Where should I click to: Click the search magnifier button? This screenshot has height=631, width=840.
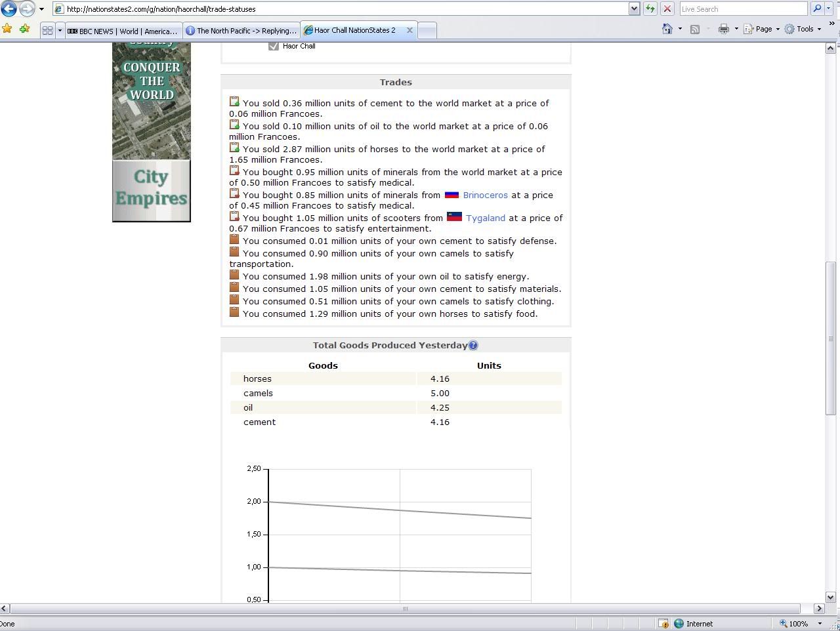[817, 9]
